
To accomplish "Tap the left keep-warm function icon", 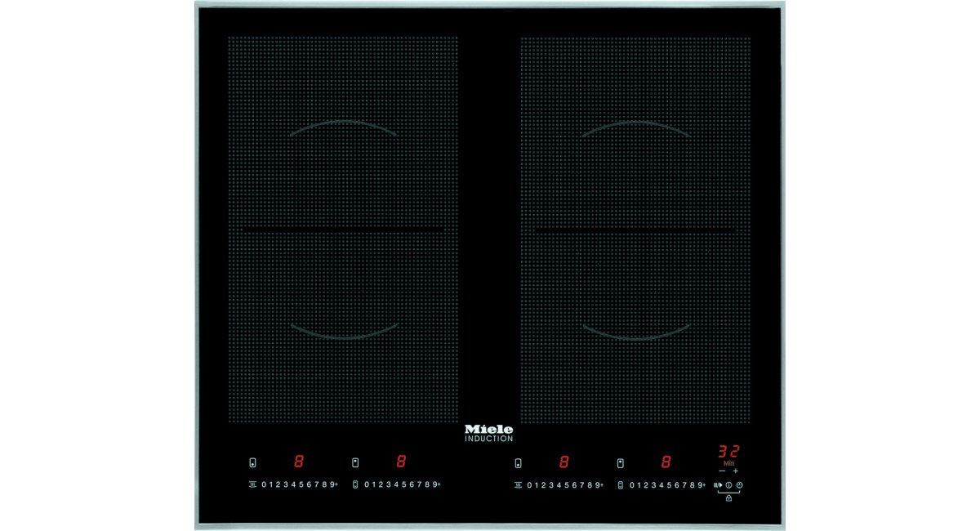I will click(x=252, y=484).
